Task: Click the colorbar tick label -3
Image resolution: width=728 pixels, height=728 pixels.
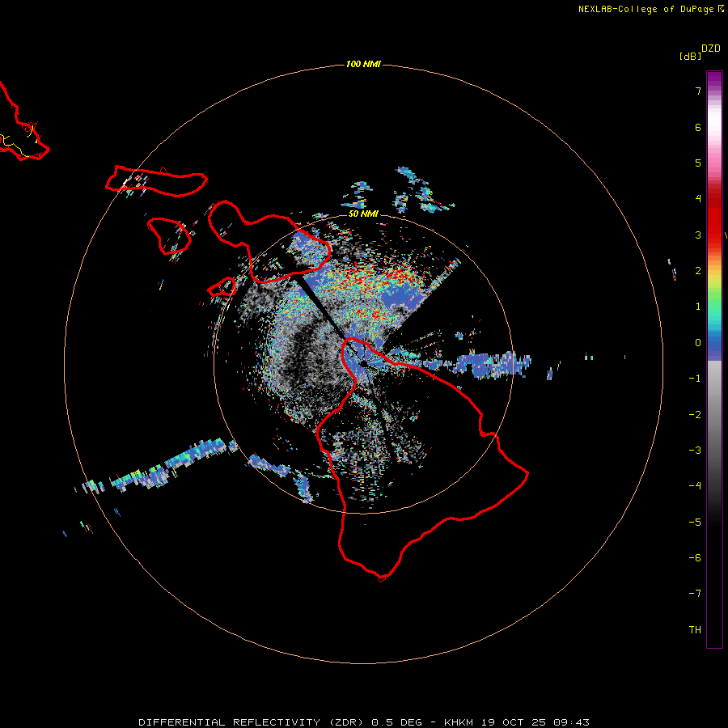Action: point(695,451)
